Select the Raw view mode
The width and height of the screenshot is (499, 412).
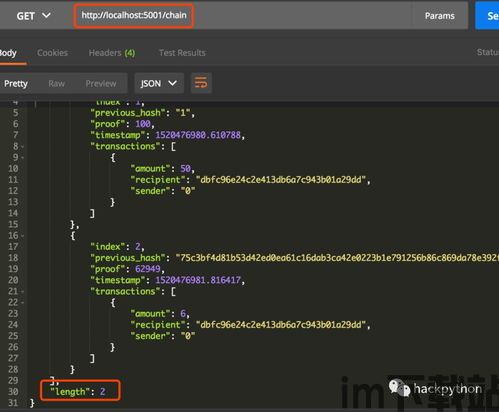(x=56, y=83)
